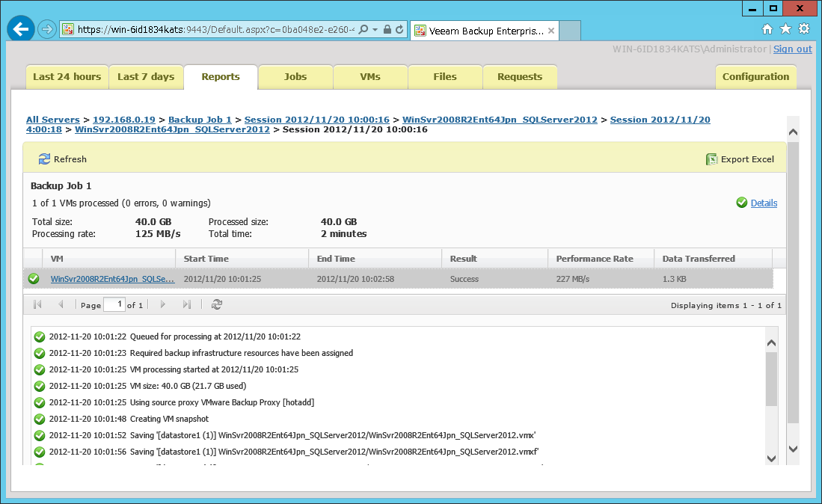Click the Refresh toolbar button
Image resolution: width=822 pixels, height=504 pixels.
(x=62, y=159)
